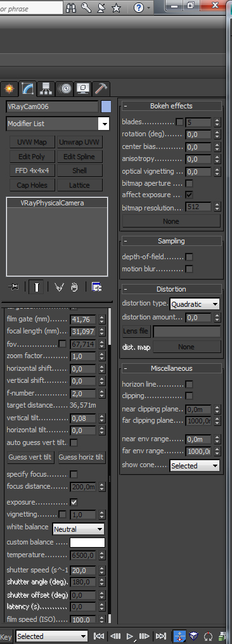
Task: Open Configure Modifier Sets icon
Action: 97,287
